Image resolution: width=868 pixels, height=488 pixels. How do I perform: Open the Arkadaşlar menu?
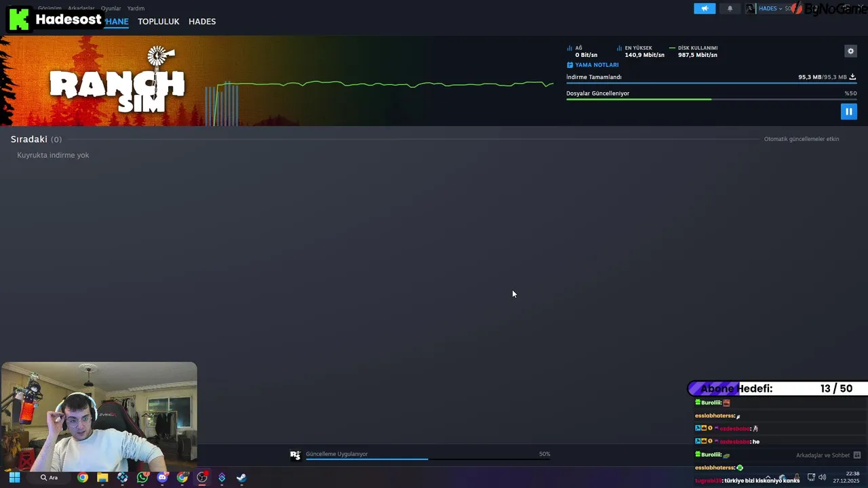[x=81, y=8]
